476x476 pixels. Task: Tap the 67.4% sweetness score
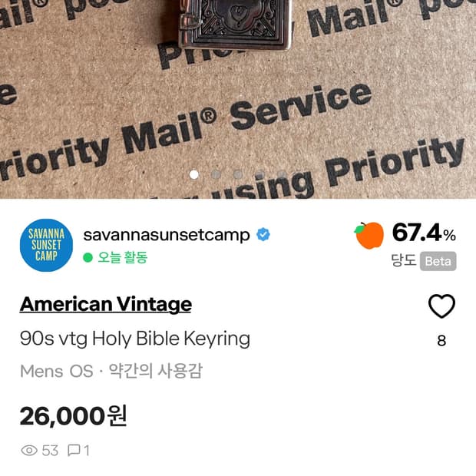(x=424, y=233)
